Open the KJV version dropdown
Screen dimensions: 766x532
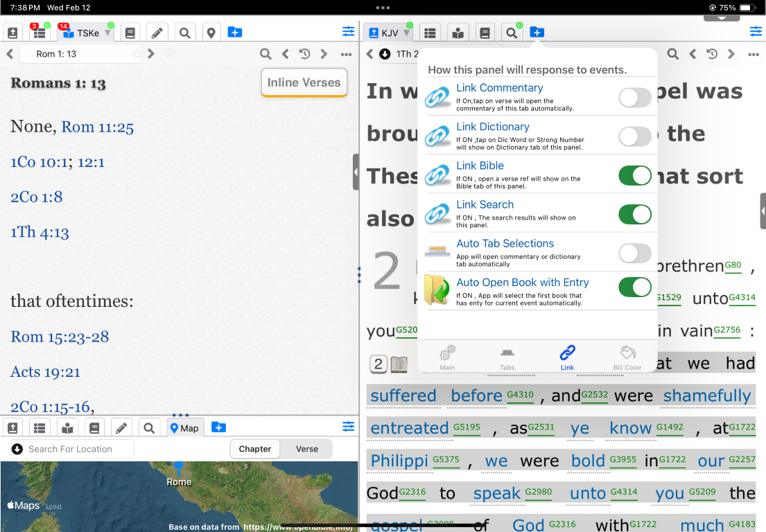[x=408, y=33]
